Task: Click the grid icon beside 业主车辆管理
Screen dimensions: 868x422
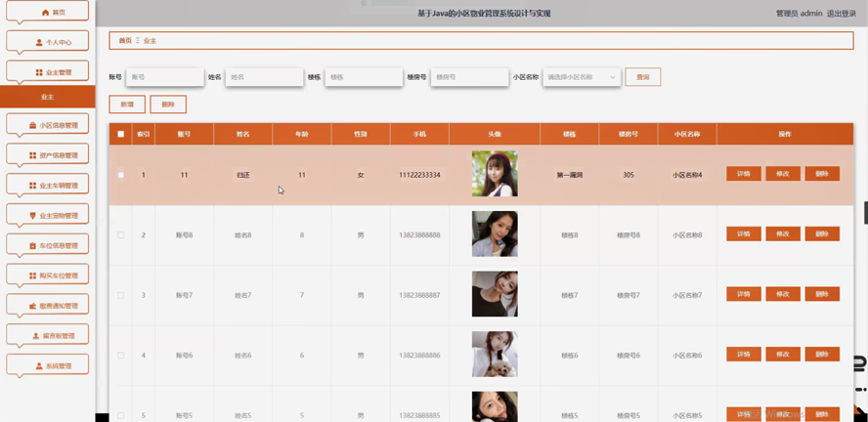Action: 32,186
